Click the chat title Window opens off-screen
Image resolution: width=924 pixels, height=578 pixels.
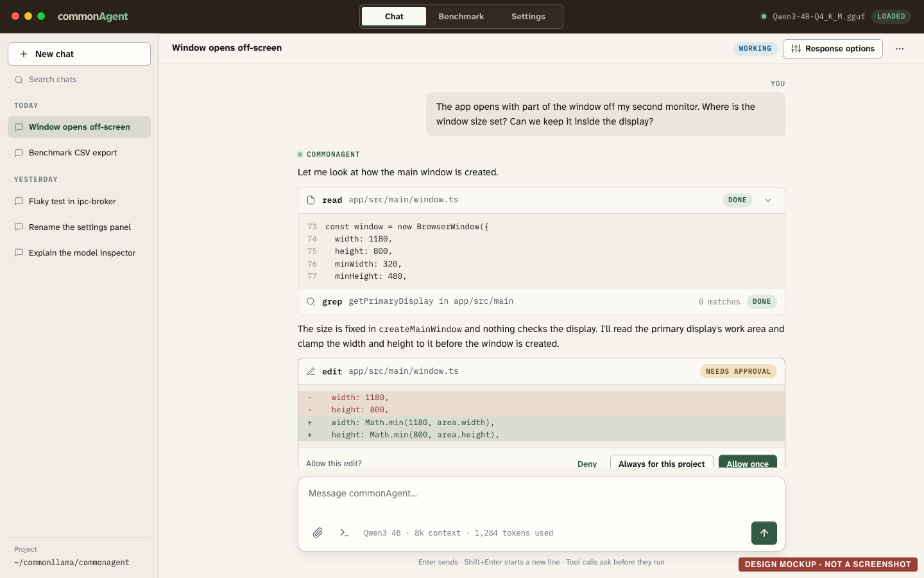[227, 48]
